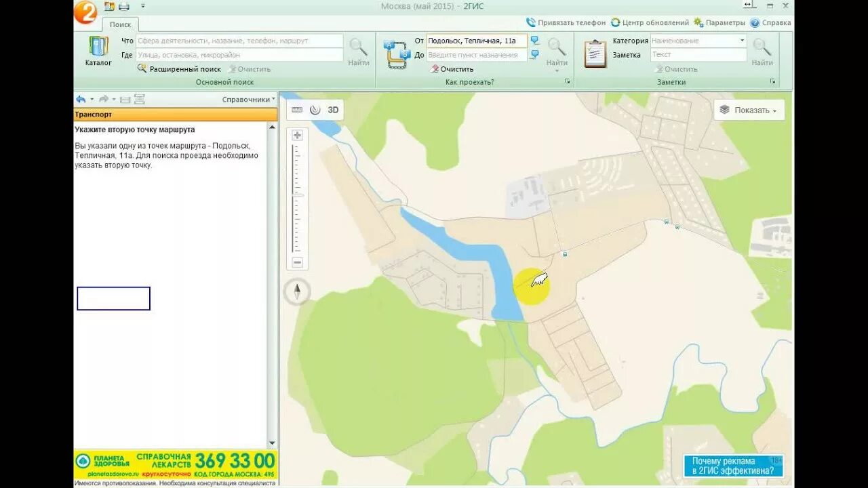Viewport: 868px width, 488px height.
Task: Select the ruler measurement tool on map
Action: [297, 110]
